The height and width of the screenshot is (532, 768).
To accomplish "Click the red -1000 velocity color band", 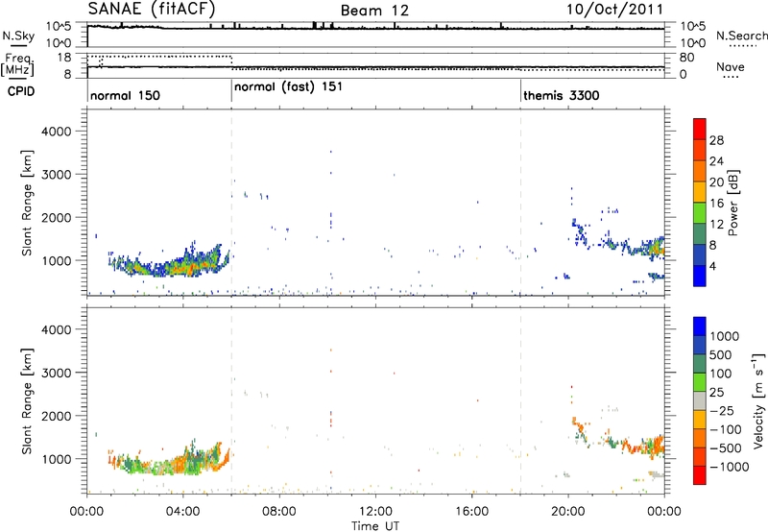I will tap(700, 475).
